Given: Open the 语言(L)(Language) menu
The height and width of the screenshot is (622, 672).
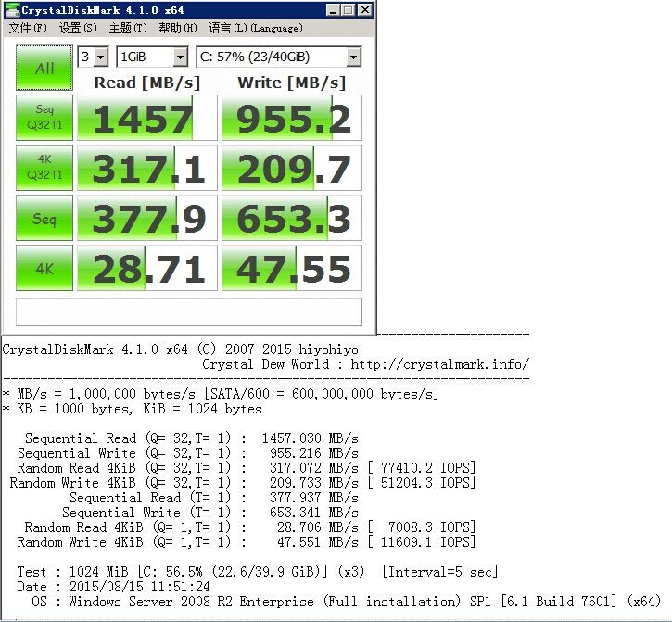Looking at the screenshot, I should tap(256, 28).
